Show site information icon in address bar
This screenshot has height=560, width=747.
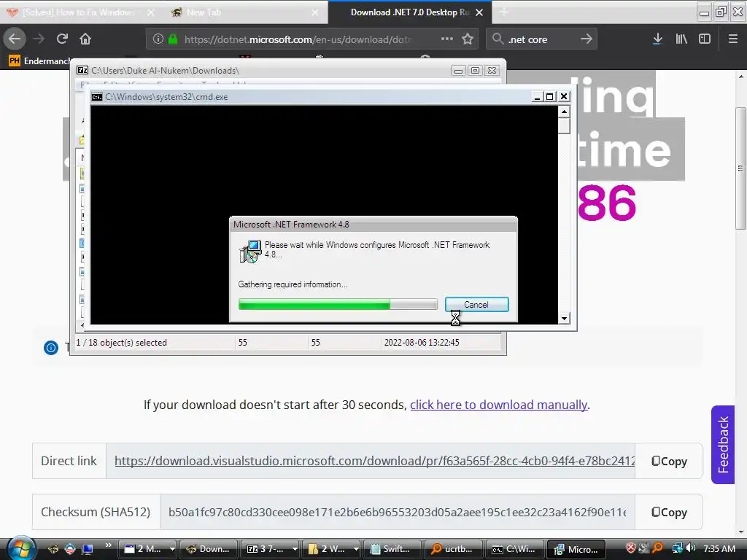pos(158,39)
